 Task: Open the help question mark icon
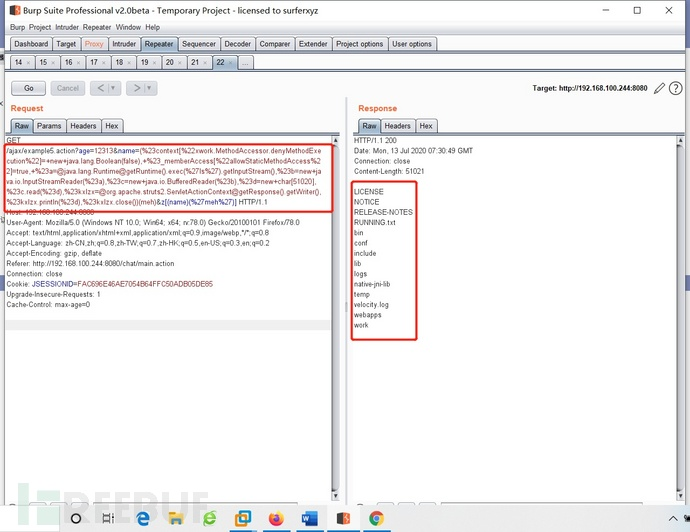[x=675, y=88]
